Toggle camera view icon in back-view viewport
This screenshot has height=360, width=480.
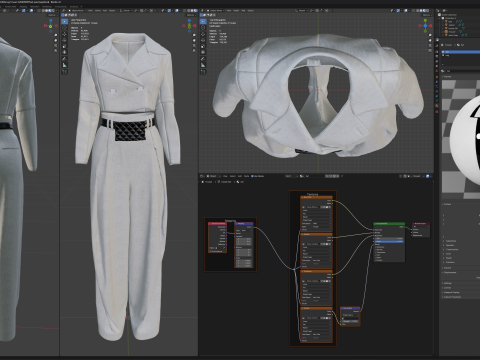click(x=55, y=45)
